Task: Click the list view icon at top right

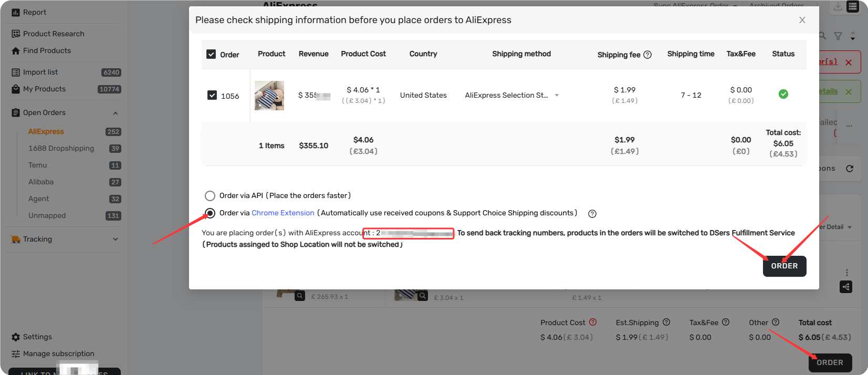Action: [x=853, y=7]
